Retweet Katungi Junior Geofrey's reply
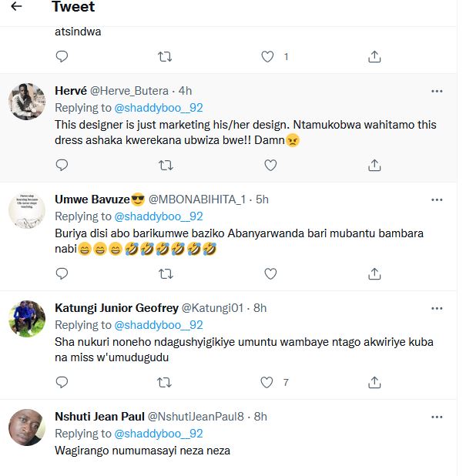This screenshot has height=476, width=476. 165,382
